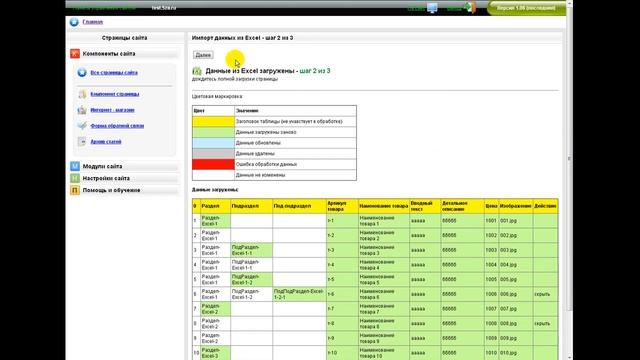Click the Наименование товара column header

[384, 206]
